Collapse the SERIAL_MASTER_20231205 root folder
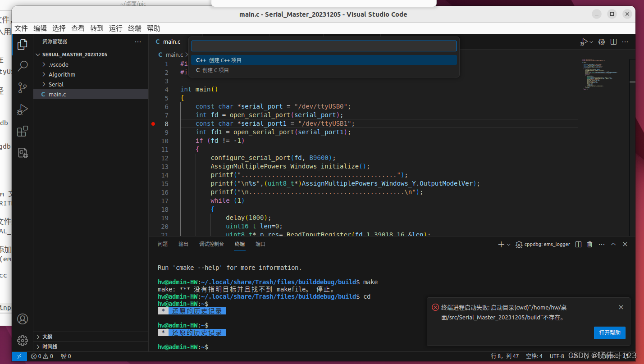Image resolution: width=644 pixels, height=364 pixels. click(74, 55)
